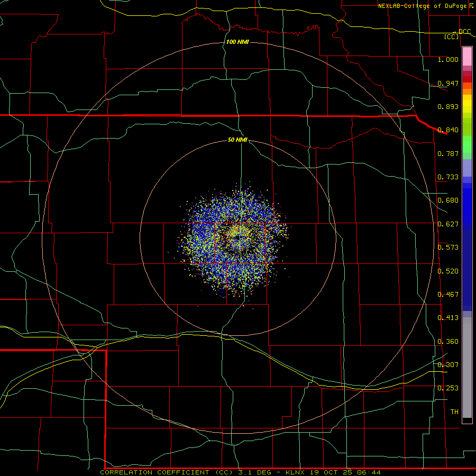Pick the bright green segment of the color bar

pyautogui.click(x=467, y=144)
